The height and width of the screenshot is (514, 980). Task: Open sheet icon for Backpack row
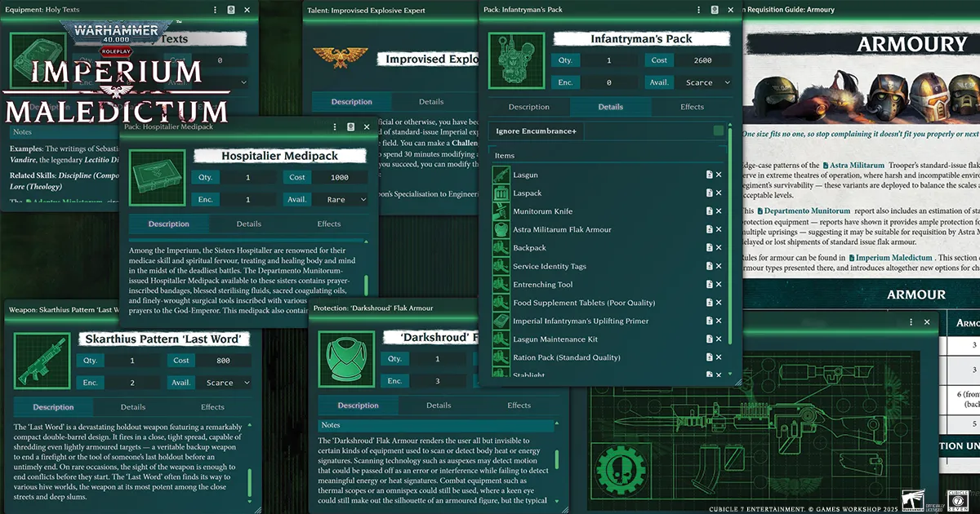coord(709,248)
